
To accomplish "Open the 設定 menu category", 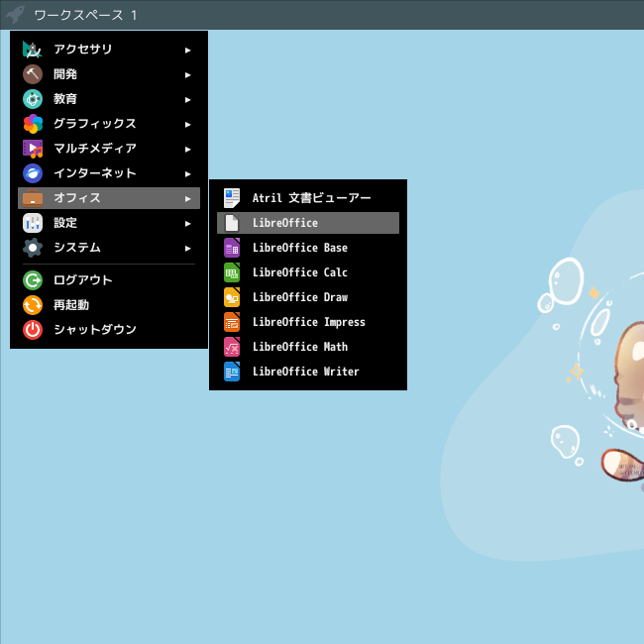I will pyautogui.click(x=109, y=223).
